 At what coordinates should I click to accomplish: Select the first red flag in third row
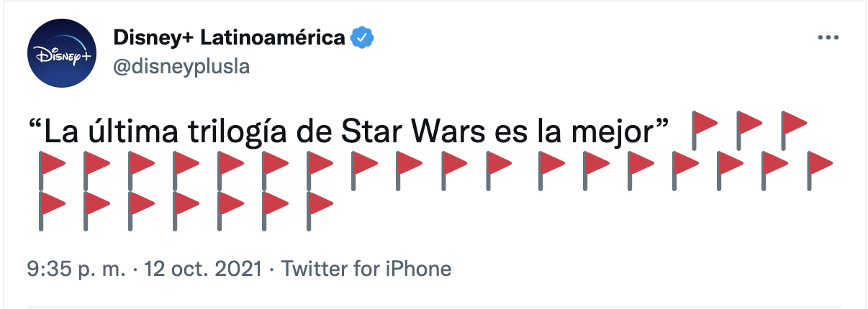[51, 211]
